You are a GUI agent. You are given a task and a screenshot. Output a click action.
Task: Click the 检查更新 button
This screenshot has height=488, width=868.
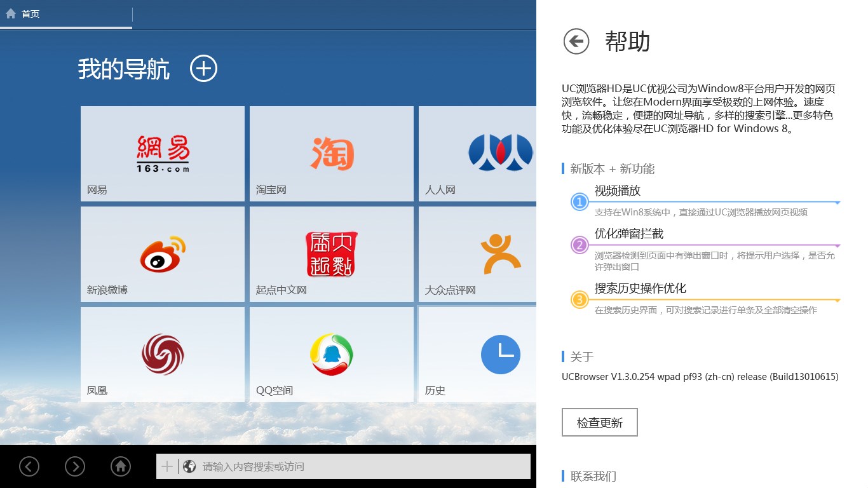coord(600,423)
